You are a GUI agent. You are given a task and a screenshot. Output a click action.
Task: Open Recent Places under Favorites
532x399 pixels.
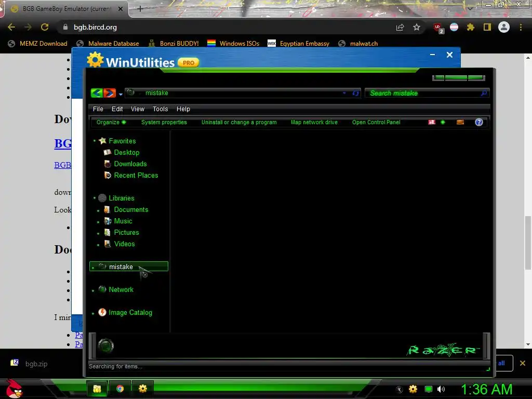[136, 176]
